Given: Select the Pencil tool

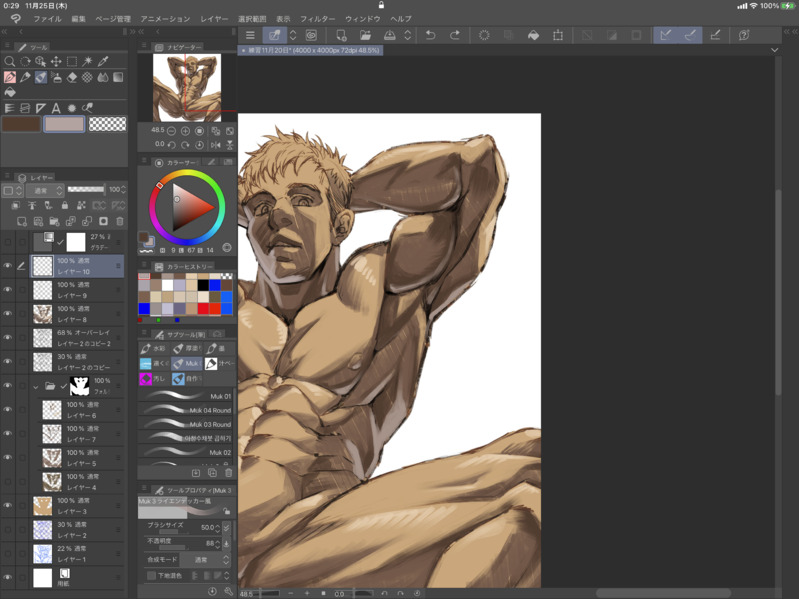Looking at the screenshot, I should 25,77.
